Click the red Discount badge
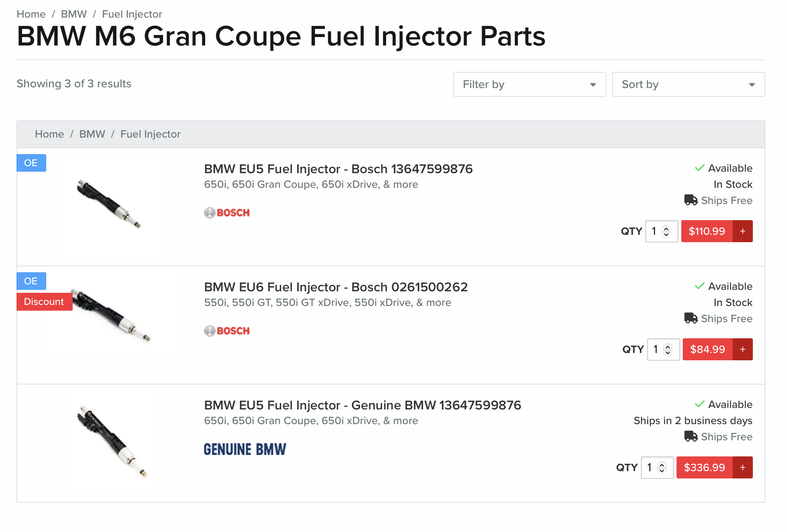The width and height of the screenshot is (787, 532). [44, 302]
